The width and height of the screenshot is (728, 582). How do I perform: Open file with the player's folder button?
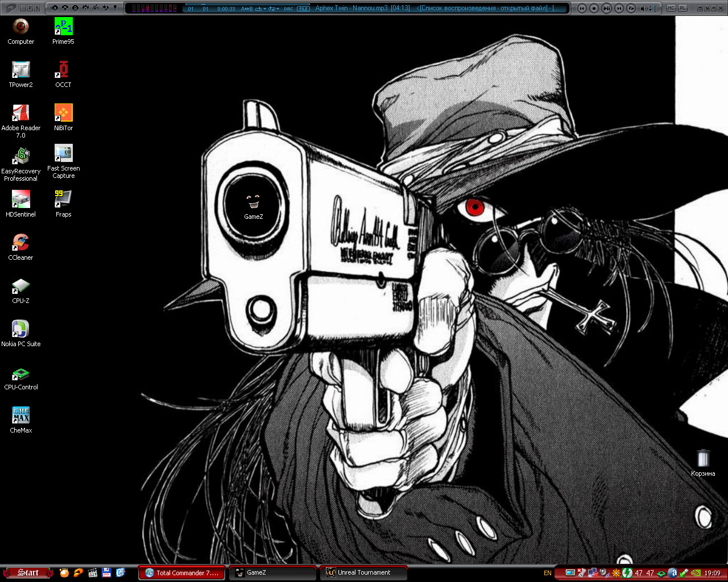[631, 8]
